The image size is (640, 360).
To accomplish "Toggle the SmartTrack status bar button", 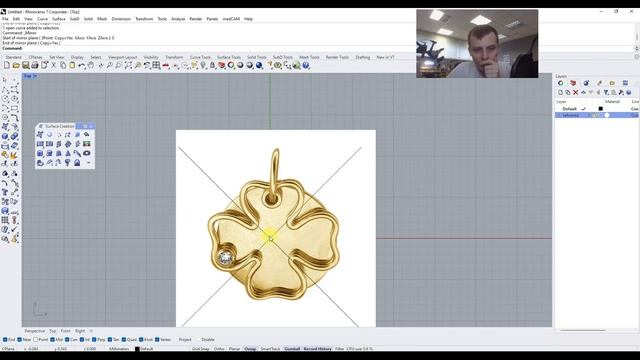I will (270, 349).
